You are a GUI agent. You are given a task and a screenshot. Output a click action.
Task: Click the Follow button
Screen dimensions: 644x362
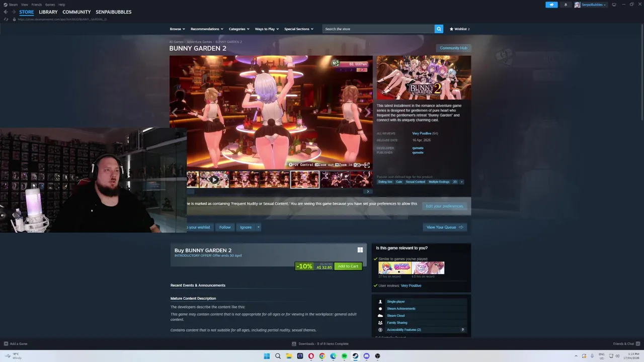click(x=225, y=227)
